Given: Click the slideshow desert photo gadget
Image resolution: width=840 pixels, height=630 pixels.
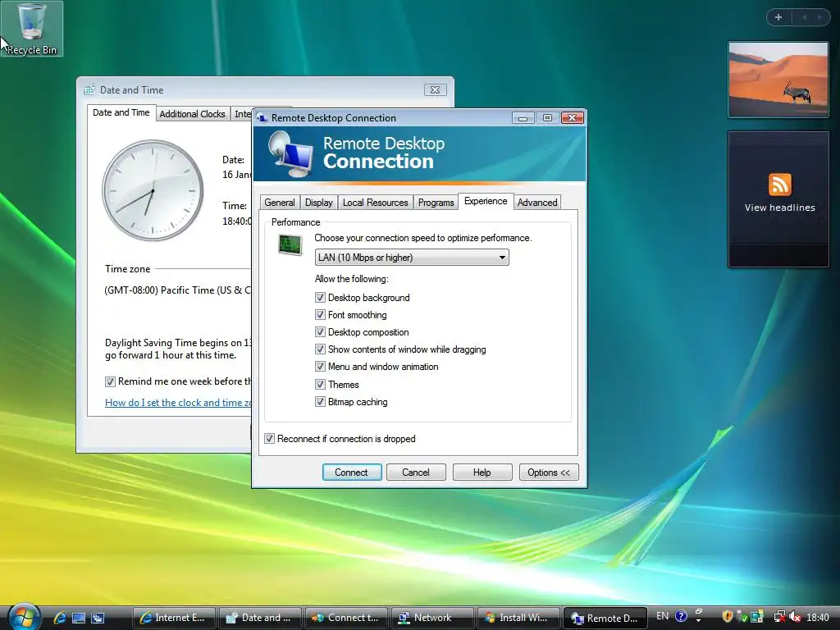Looking at the screenshot, I should (778, 80).
